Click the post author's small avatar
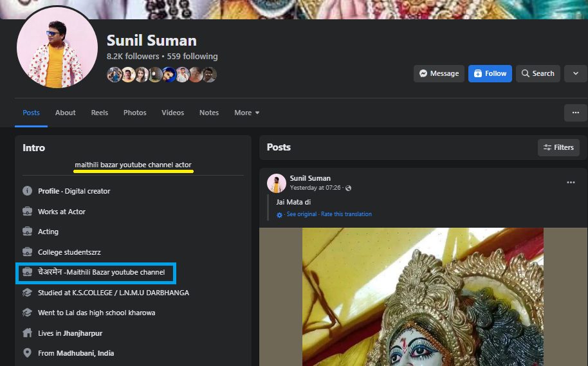The image size is (588, 366). pos(277,183)
